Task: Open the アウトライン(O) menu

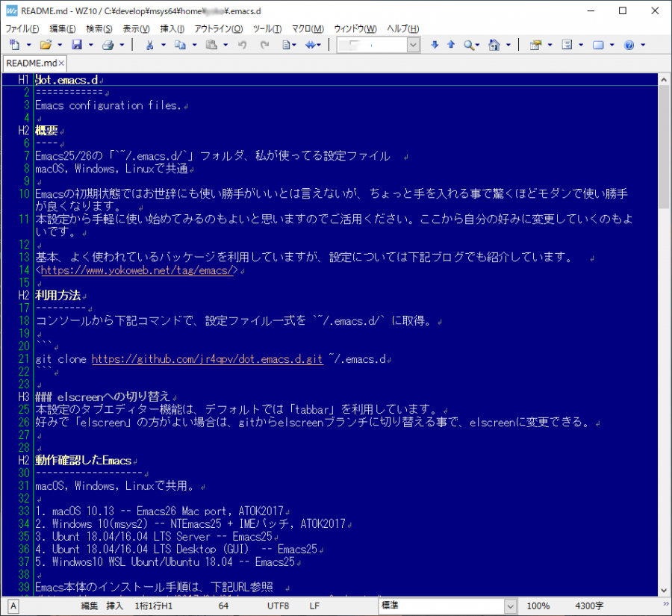Action: 219,28
